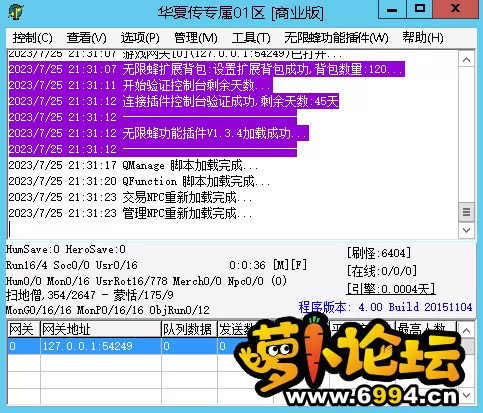The width and height of the screenshot is (483, 413).
Task: Open the 查看(V) menu
Action: 86,38
